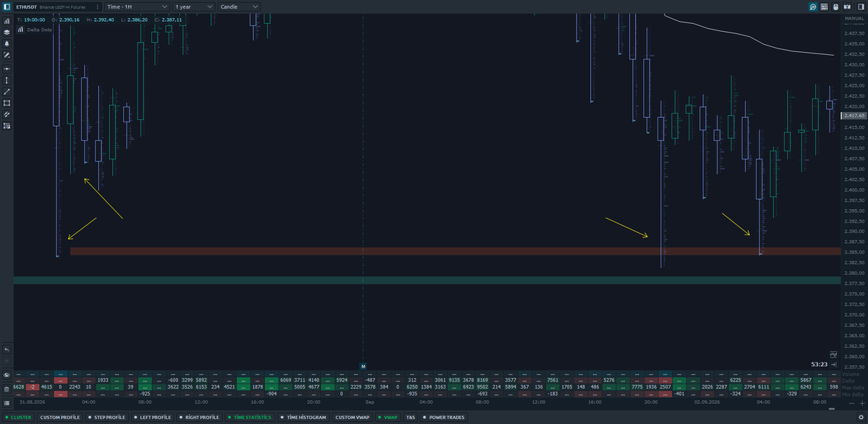Image resolution: width=868 pixels, height=424 pixels.
Task: Toggle the VWAP indicator
Action: click(x=388, y=417)
